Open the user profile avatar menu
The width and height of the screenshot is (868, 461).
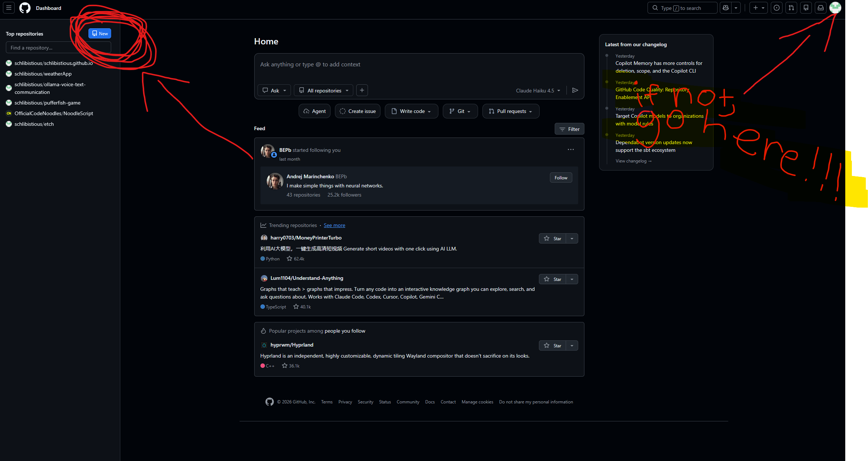pos(835,8)
